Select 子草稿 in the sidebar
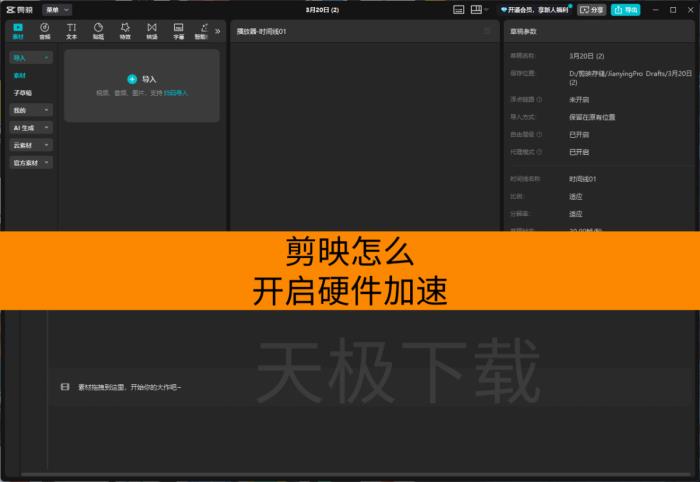The image size is (700, 482). pos(23,93)
